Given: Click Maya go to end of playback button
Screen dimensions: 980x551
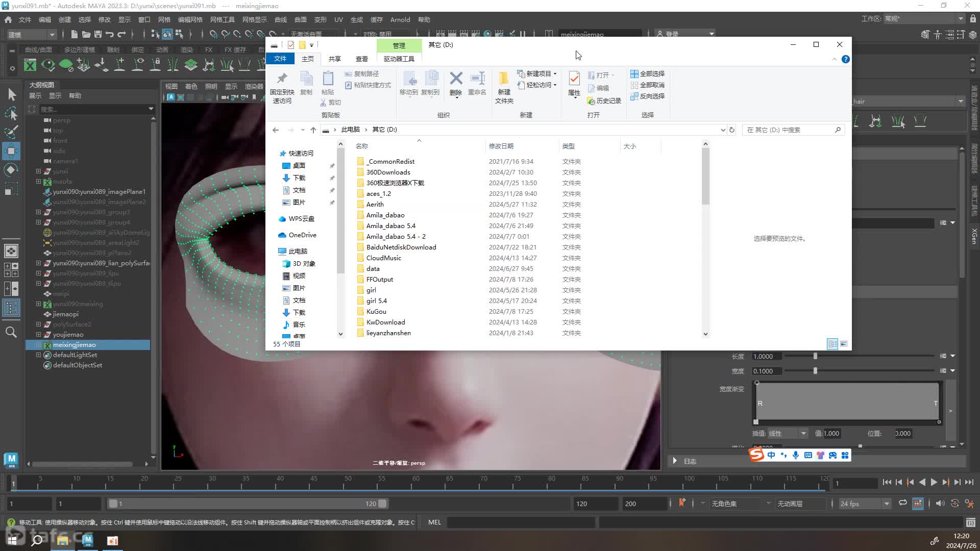Looking at the screenshot, I should pyautogui.click(x=969, y=482).
